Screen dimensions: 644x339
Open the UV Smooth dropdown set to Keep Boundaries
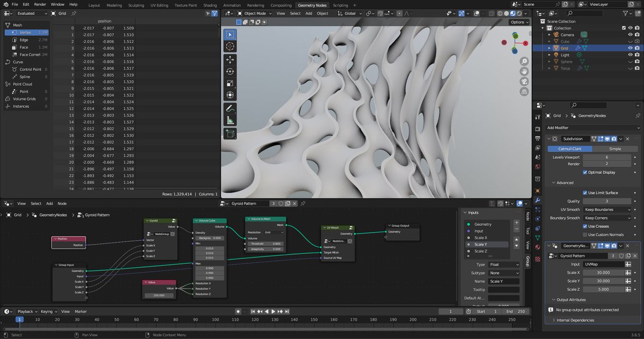[607, 209]
